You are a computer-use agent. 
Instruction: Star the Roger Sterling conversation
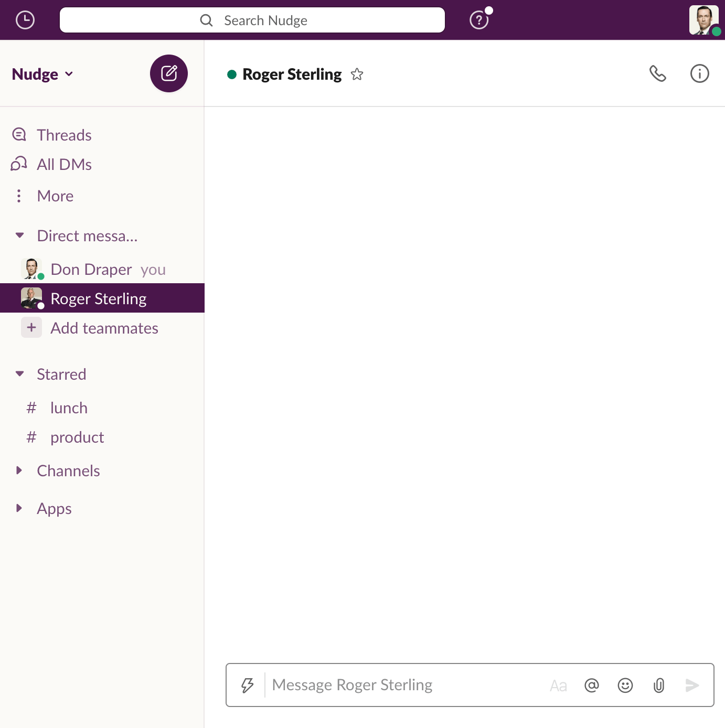click(357, 74)
